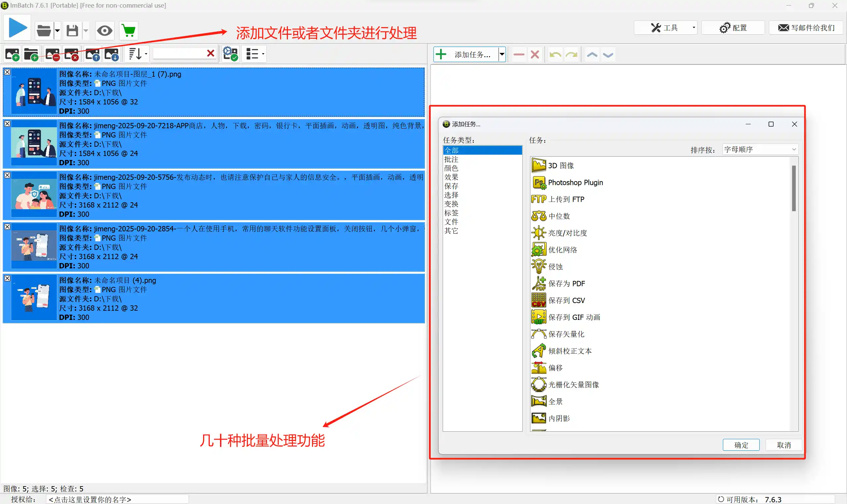The width and height of the screenshot is (847, 504).
Task: Open the 排序按 字母顺序 dropdown
Action: 760,149
